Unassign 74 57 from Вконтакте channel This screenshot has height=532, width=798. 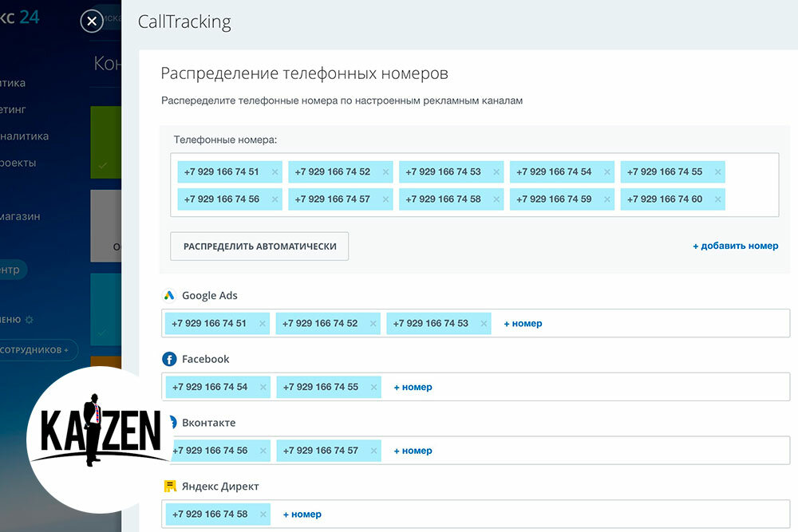[373, 451]
